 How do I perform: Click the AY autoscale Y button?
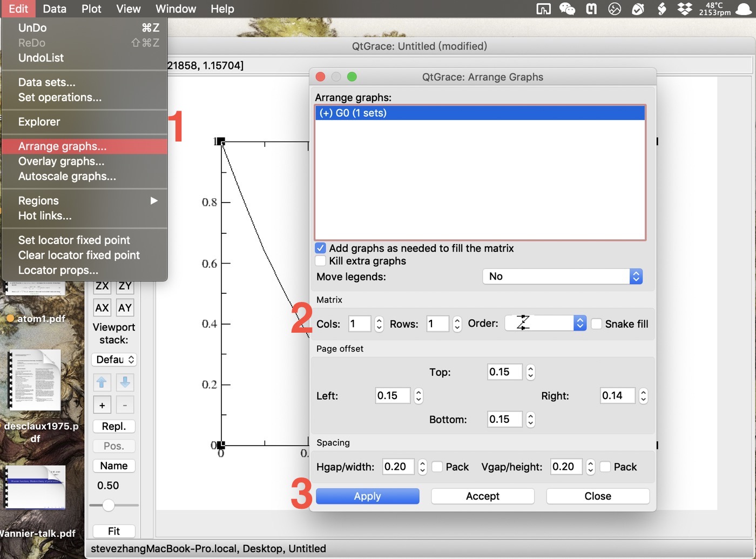(x=125, y=308)
